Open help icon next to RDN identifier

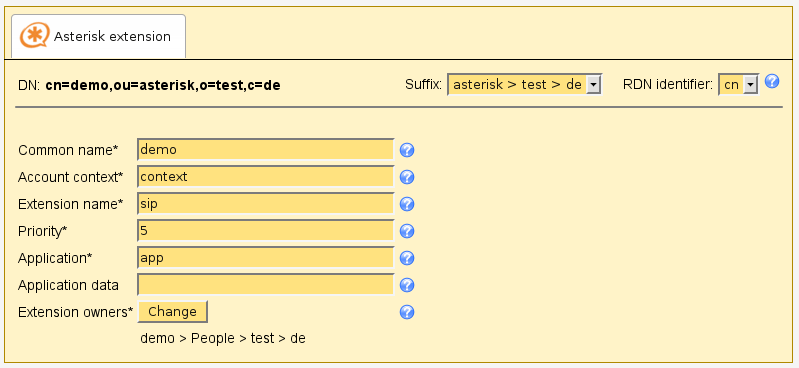(x=772, y=81)
